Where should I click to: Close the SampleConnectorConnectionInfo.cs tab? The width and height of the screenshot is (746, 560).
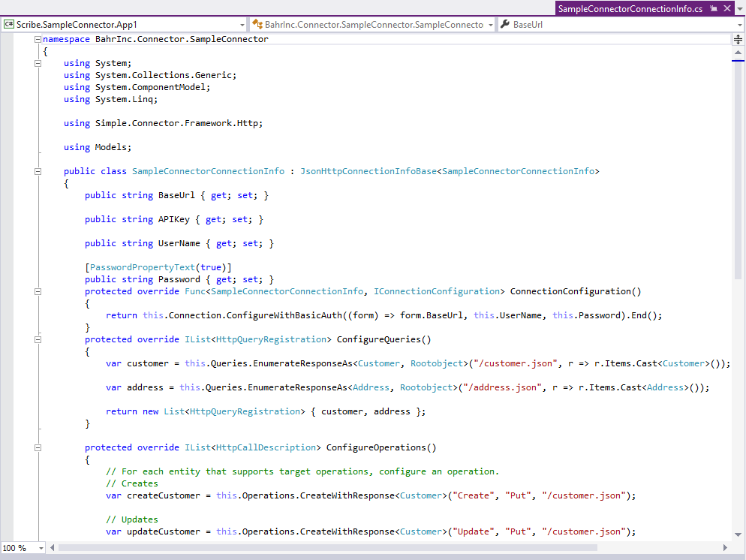pos(727,8)
